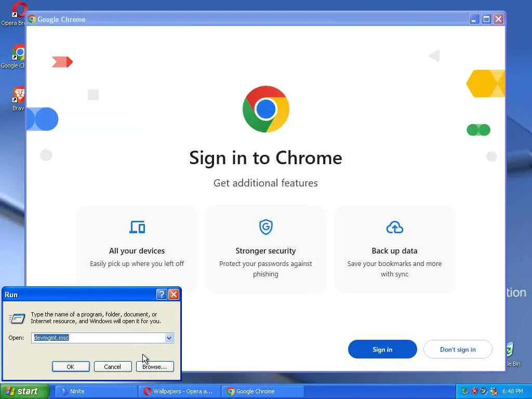532x399 pixels.
Task: Select the Recycle Bin desktop icon
Action: tap(513, 354)
